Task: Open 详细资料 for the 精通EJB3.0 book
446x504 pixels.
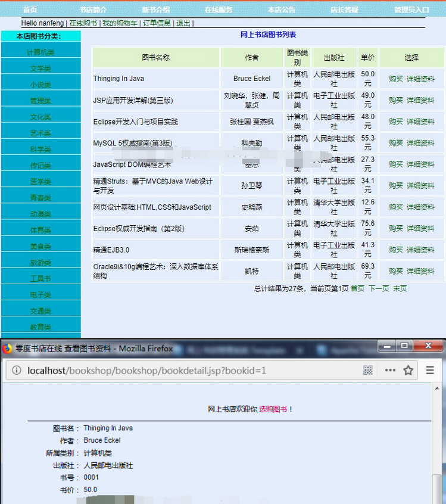Action: pyautogui.click(x=420, y=250)
